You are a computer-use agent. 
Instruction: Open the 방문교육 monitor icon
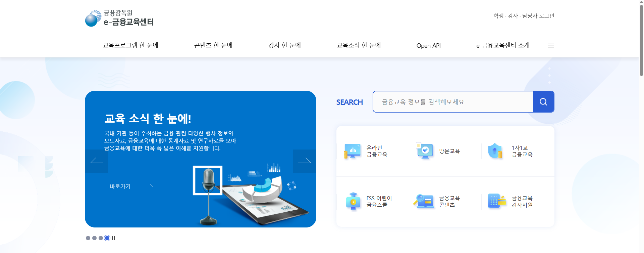tap(425, 151)
